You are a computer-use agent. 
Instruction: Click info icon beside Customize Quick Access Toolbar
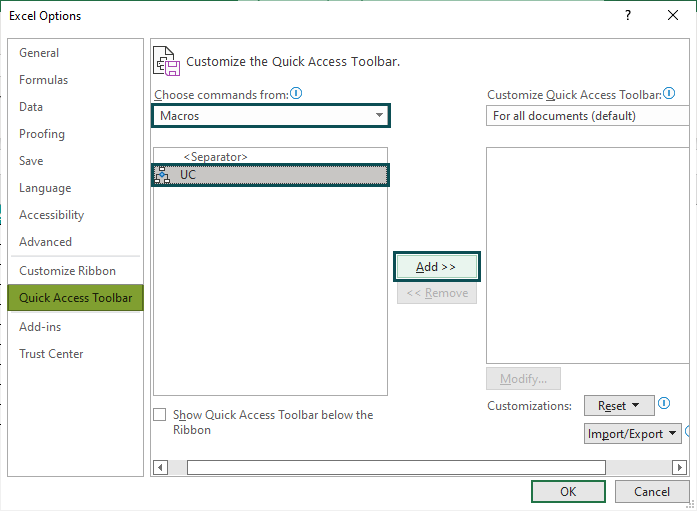[x=669, y=93]
